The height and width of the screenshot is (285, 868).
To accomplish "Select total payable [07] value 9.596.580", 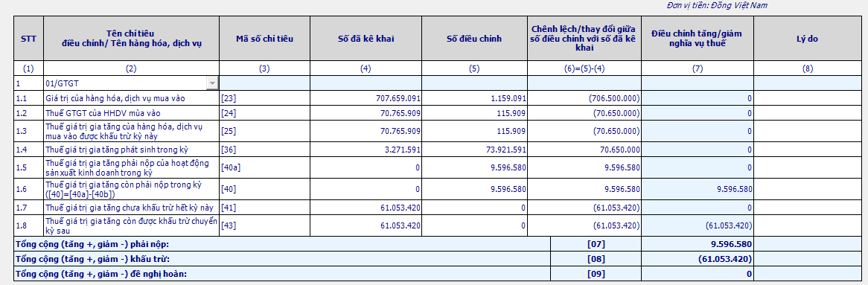I will pyautogui.click(x=698, y=244).
